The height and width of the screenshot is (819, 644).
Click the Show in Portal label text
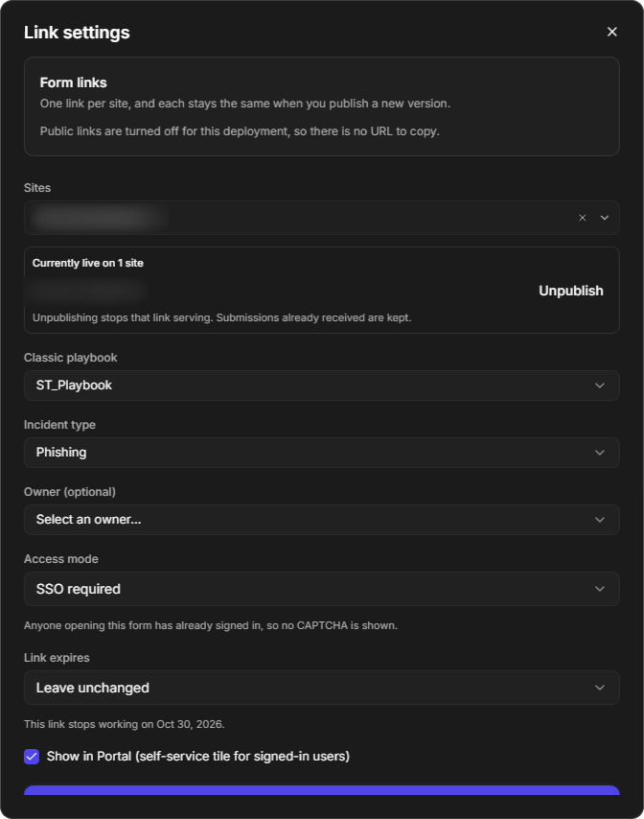tap(197, 757)
